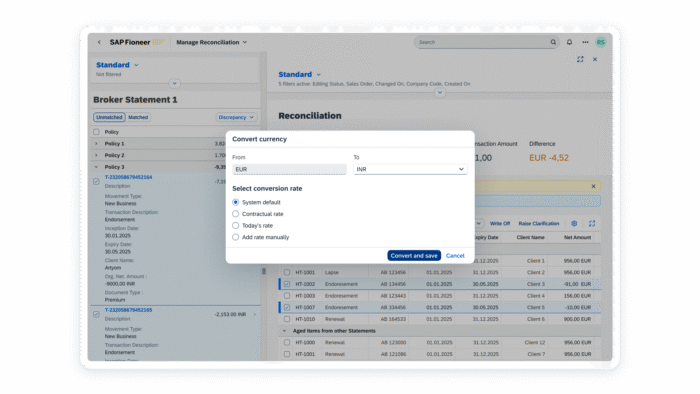This screenshot has height=394, width=700.
Task: Click the Convert and save button
Action: coord(414,256)
